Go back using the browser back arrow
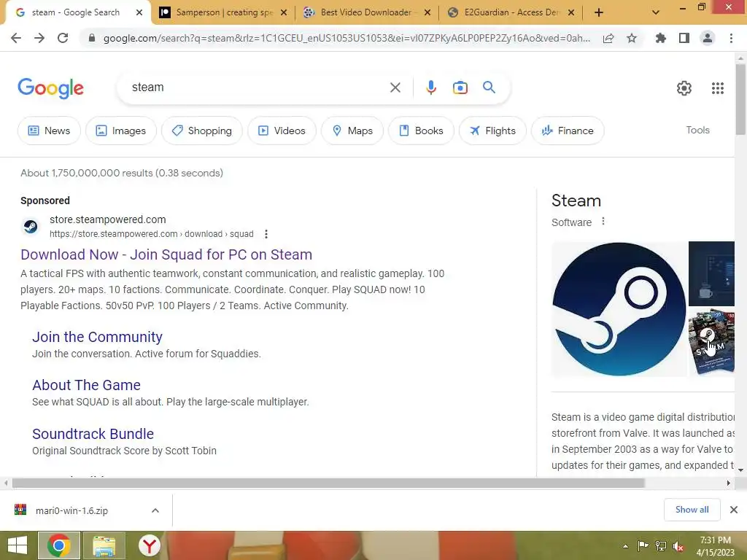This screenshot has width=747, height=560. pyautogui.click(x=16, y=38)
